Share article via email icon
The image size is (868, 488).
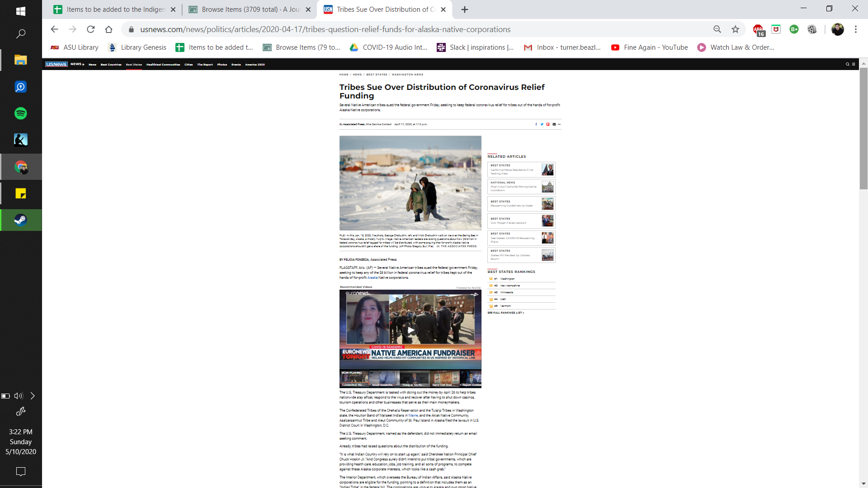point(554,124)
